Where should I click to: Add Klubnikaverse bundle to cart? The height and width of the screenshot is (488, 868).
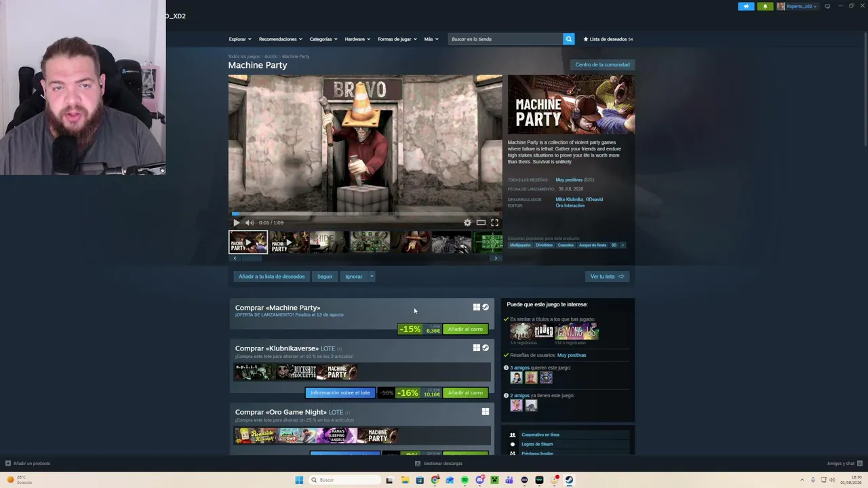pyautogui.click(x=465, y=393)
